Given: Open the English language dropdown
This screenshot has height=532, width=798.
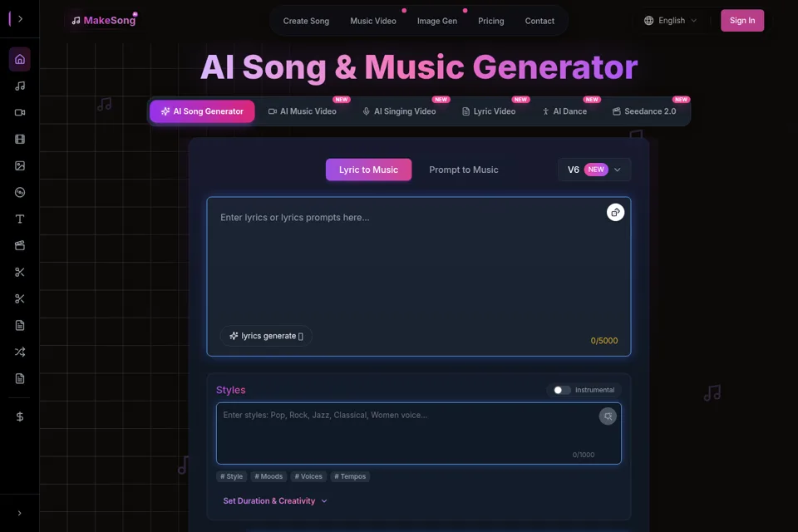Looking at the screenshot, I should pos(671,21).
